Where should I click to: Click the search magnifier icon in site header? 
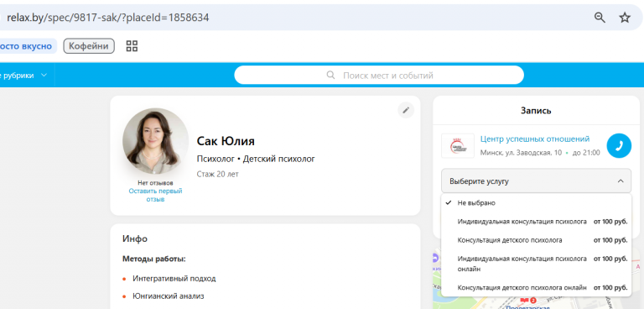[330, 76]
